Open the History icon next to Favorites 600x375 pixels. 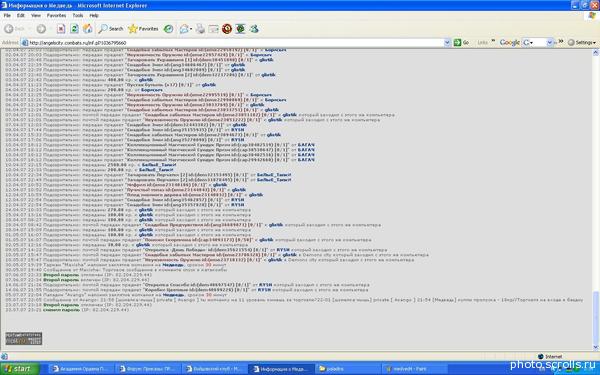(168, 29)
